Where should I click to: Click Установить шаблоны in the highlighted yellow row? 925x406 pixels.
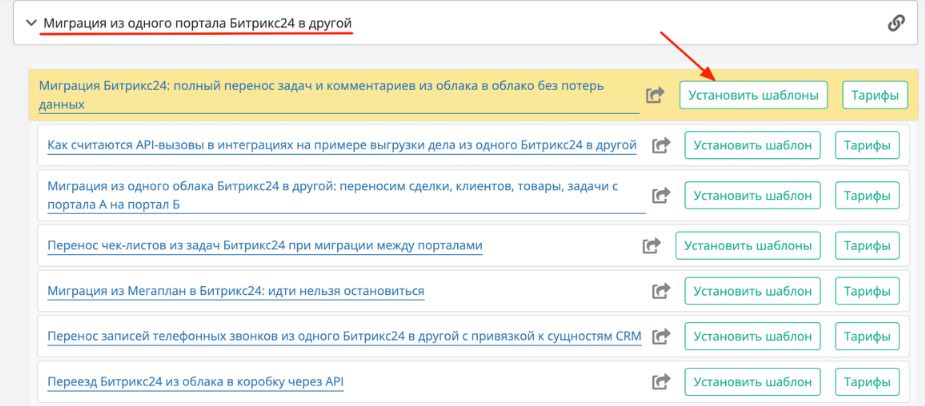click(754, 96)
